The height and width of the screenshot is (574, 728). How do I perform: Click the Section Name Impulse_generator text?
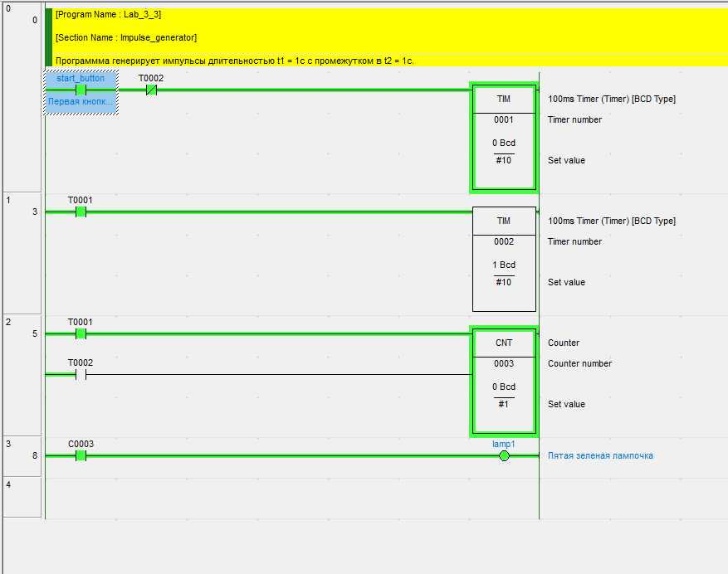[126, 37]
